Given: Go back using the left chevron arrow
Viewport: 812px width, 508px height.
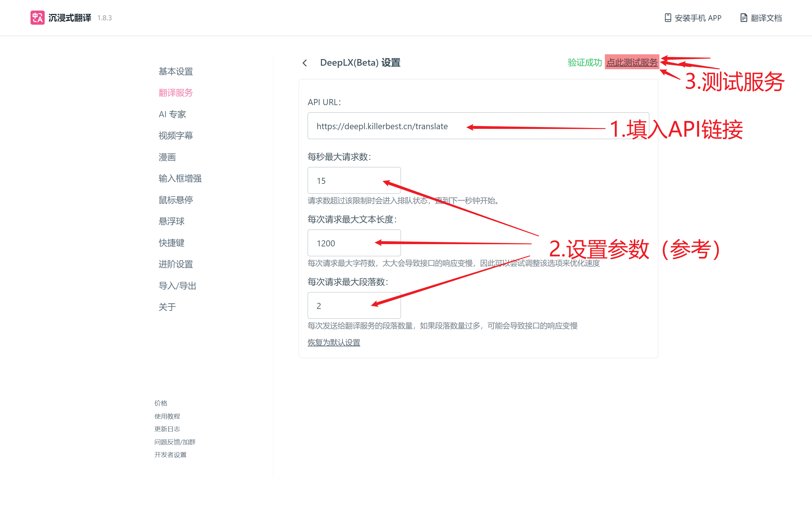Looking at the screenshot, I should pyautogui.click(x=305, y=63).
